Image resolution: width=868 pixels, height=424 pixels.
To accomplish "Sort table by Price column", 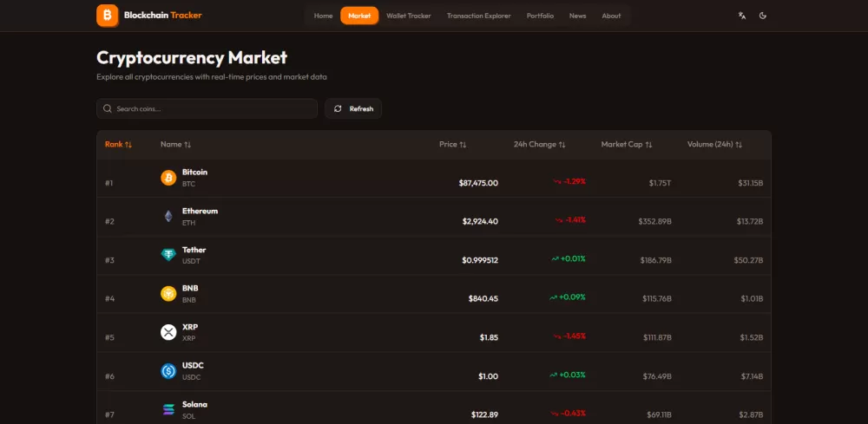I will point(453,144).
